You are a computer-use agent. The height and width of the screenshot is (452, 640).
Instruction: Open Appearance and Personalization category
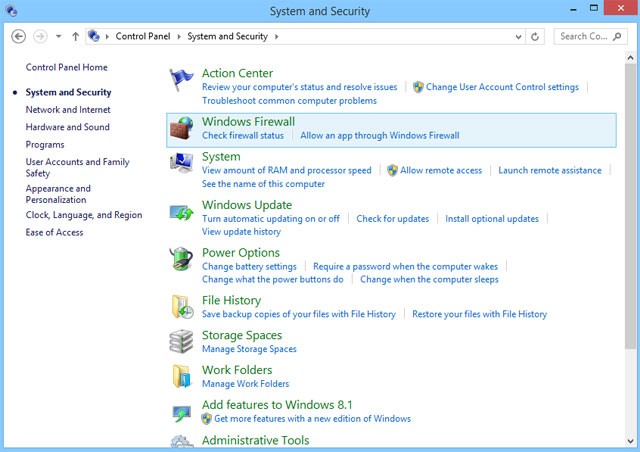(58, 194)
